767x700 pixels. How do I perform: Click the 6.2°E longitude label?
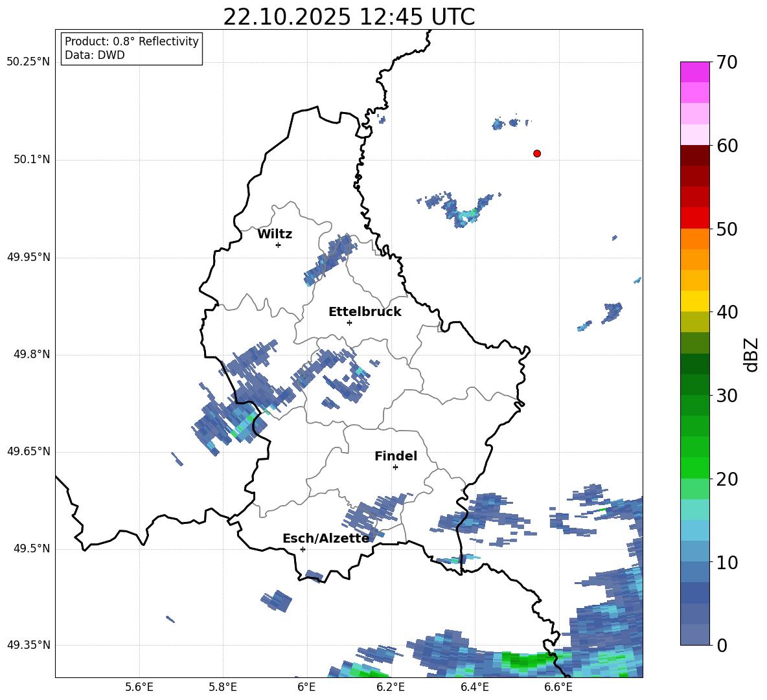[x=391, y=687]
